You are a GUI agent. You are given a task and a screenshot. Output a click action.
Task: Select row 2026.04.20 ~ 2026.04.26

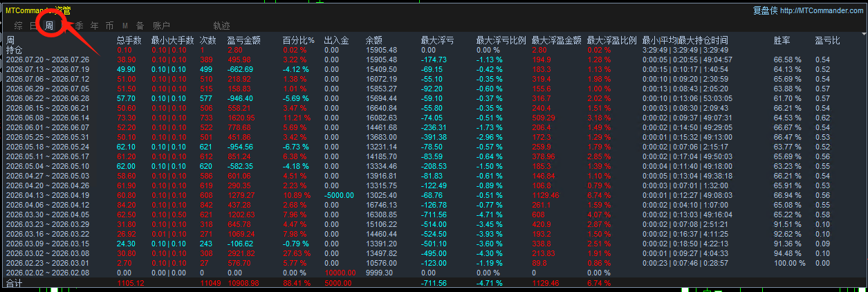click(x=48, y=185)
